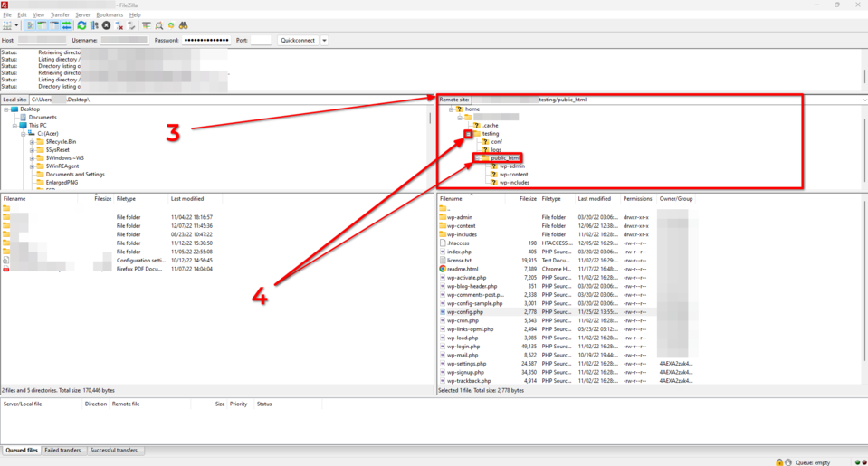Open the Site Manager icon
Screen dimensions: 868x466
tap(6, 25)
